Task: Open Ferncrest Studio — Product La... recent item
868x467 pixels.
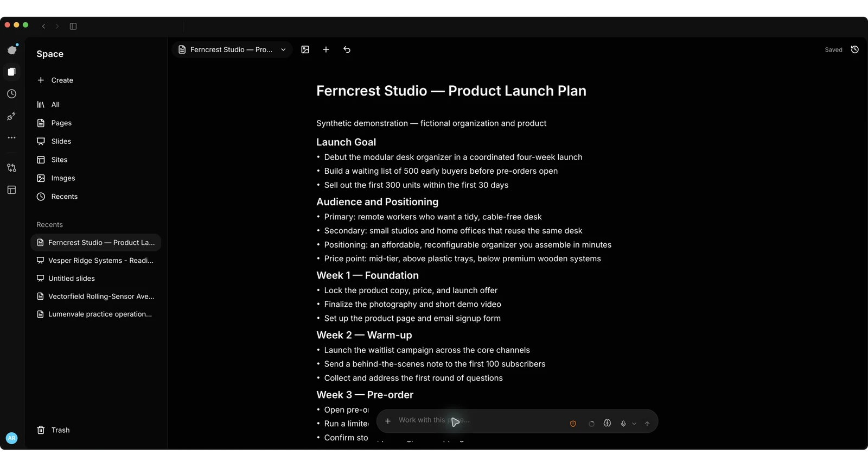Action: 96,243
